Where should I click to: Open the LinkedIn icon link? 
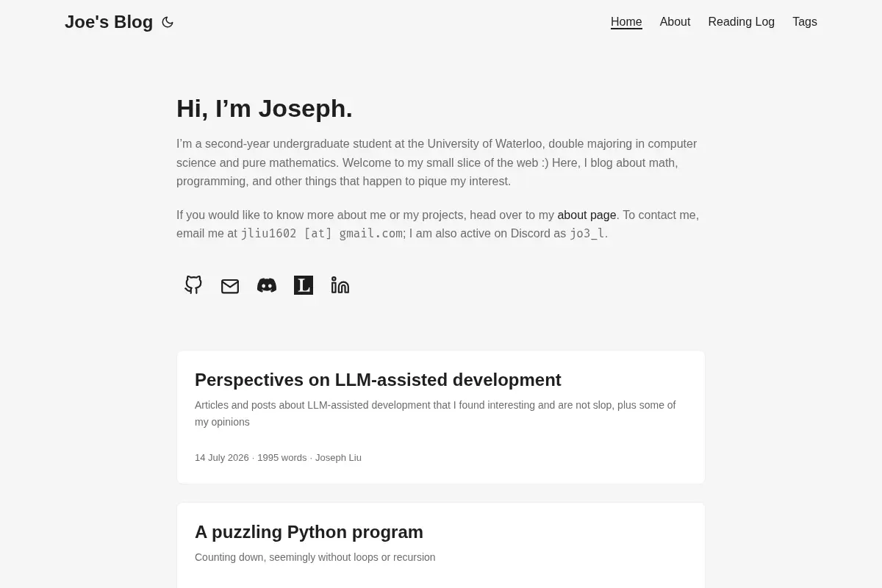[x=340, y=285]
